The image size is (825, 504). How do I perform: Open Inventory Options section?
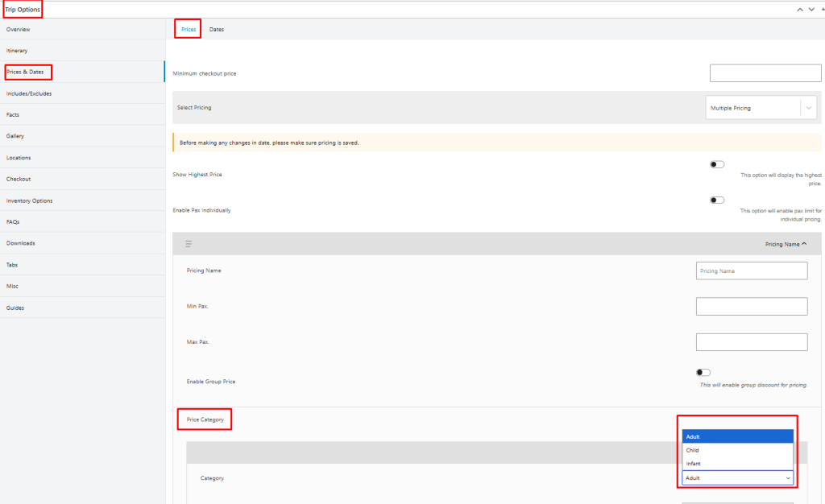(x=83, y=200)
